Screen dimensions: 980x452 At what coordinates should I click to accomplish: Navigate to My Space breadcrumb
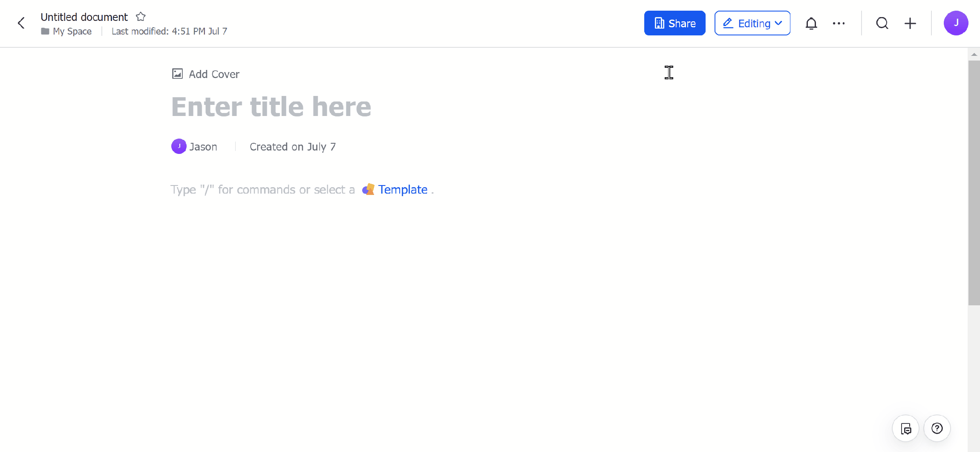tap(72, 31)
